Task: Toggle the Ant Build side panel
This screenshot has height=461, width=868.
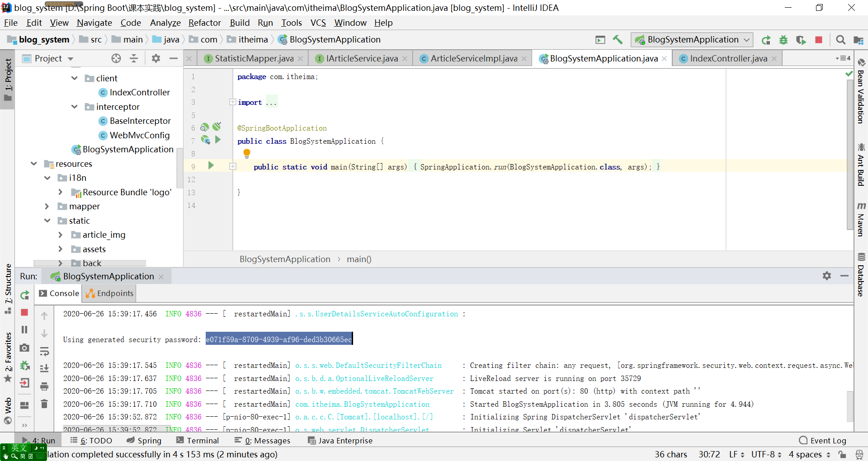Action: [x=861, y=165]
